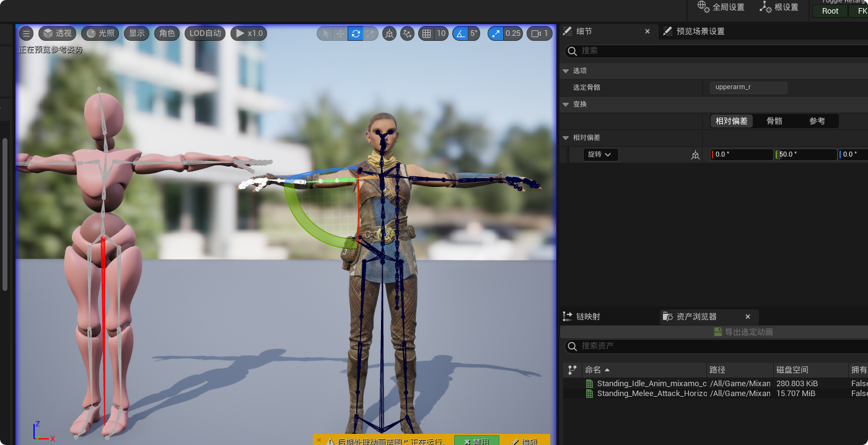Edit the red X rotation value 0.0°

[x=742, y=155]
